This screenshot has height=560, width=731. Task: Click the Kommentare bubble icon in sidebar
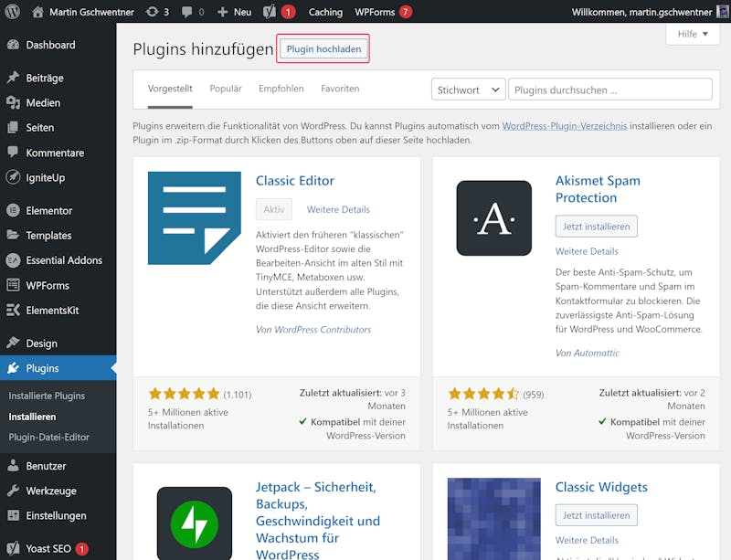(13, 152)
